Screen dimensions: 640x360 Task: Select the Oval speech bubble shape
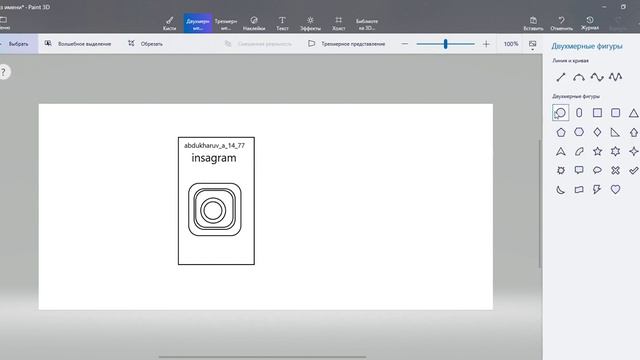click(597, 170)
